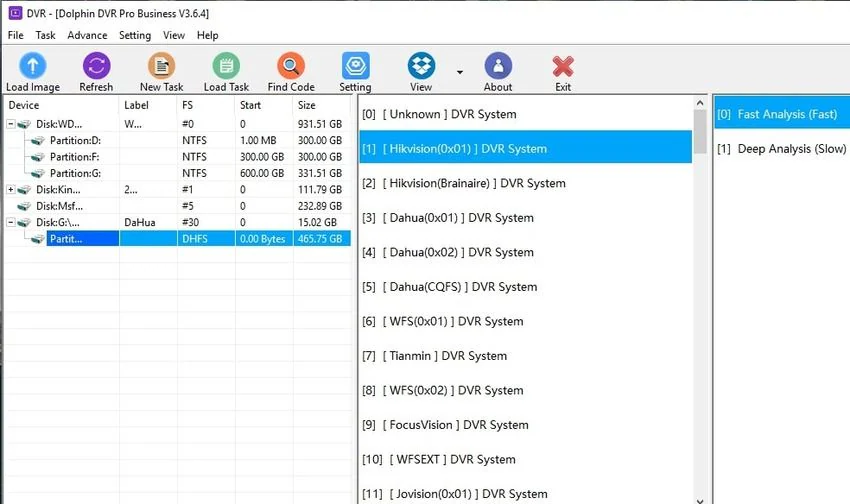This screenshot has width=850, height=504.
Task: Click the Partition:D: drive icon
Action: point(37,140)
